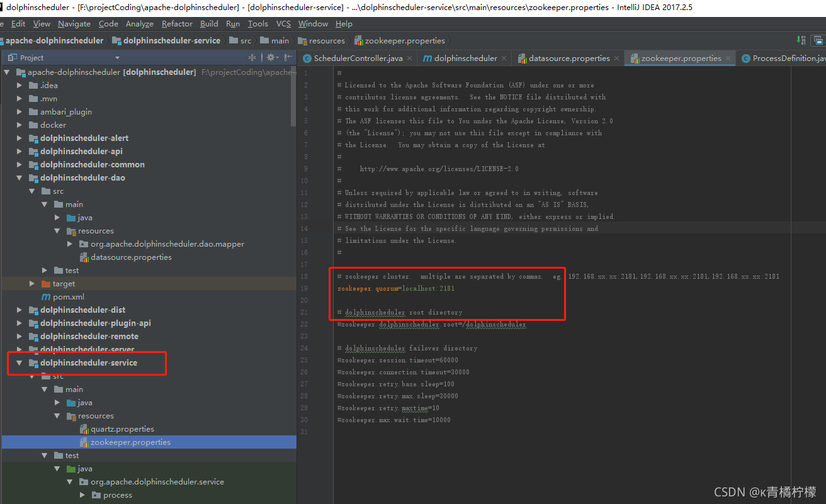Expand the .idea folder
The height and width of the screenshot is (504, 826).
point(20,85)
